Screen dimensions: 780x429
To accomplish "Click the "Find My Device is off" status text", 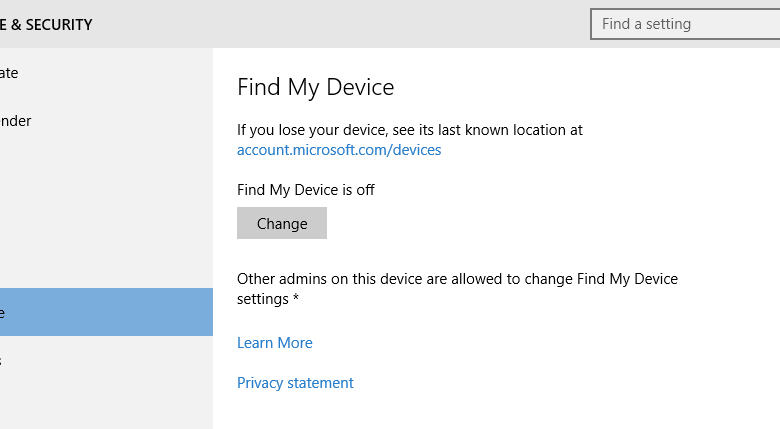I will (306, 189).
